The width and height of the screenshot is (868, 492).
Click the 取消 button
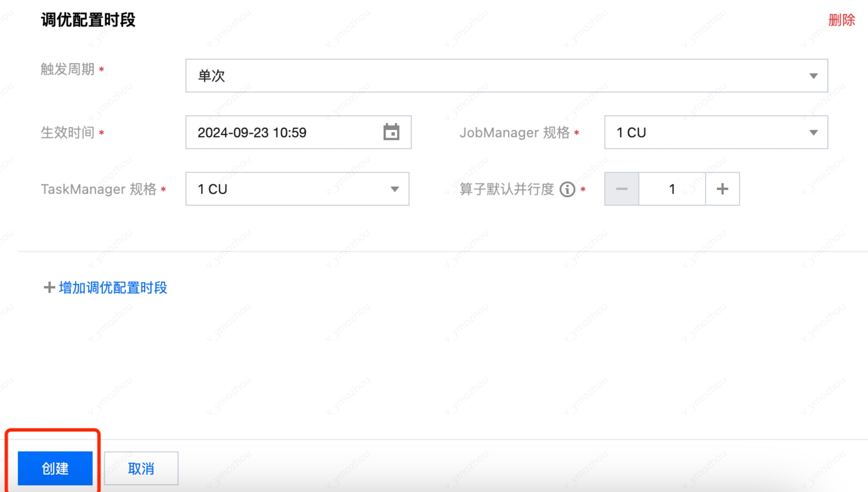tap(141, 468)
